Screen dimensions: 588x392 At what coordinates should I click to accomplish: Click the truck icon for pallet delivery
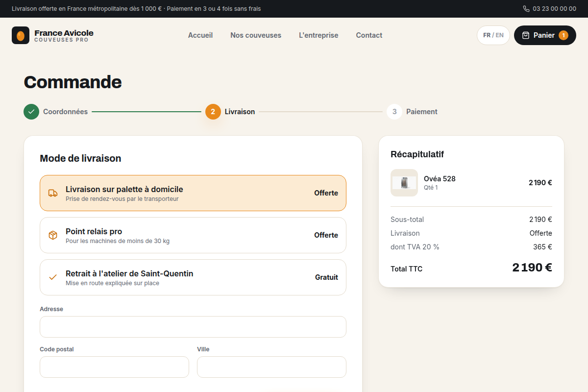point(53,193)
